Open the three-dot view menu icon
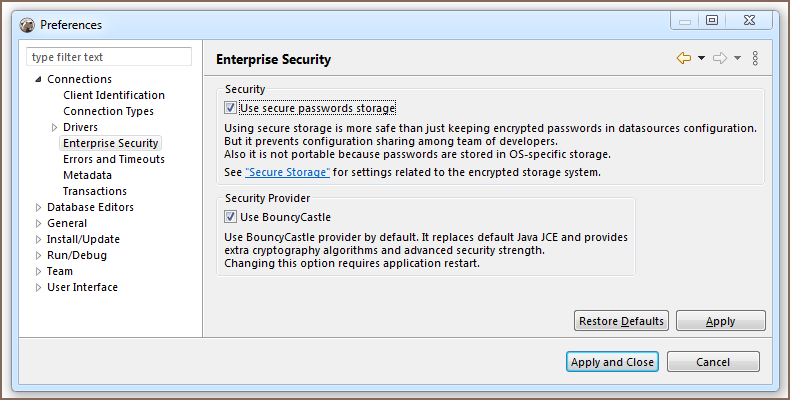 click(755, 59)
